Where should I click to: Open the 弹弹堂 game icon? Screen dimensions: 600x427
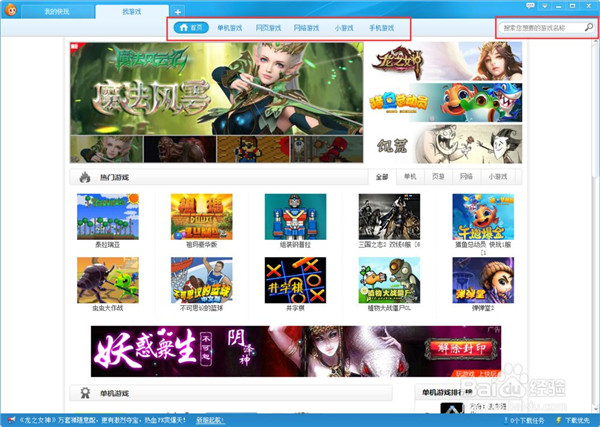pos(483,280)
